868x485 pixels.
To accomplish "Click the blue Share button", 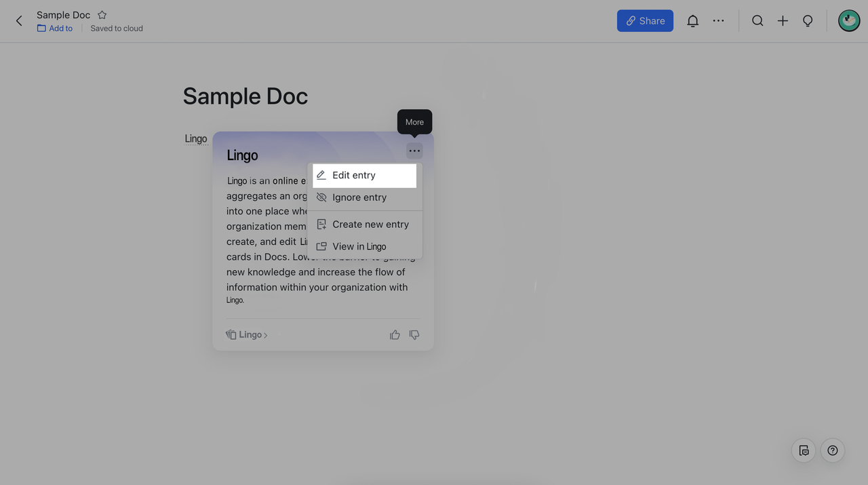I will click(x=645, y=21).
